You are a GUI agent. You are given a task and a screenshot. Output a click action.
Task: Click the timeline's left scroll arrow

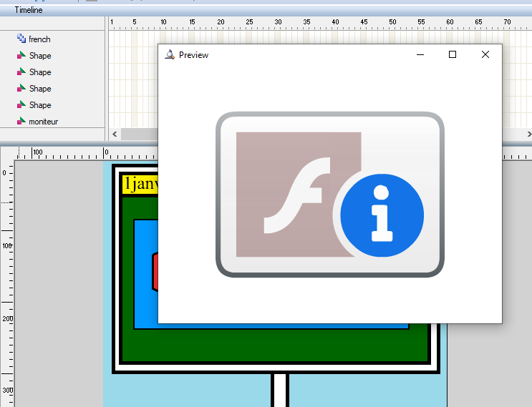point(115,134)
